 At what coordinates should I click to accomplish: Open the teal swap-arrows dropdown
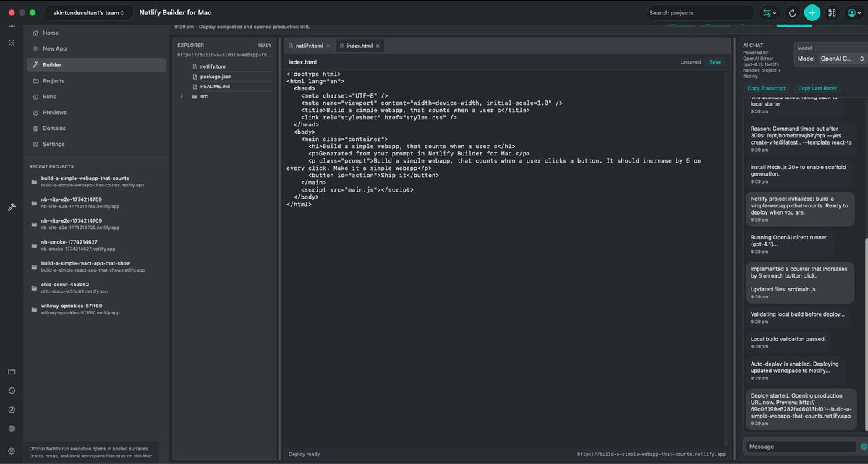click(769, 12)
